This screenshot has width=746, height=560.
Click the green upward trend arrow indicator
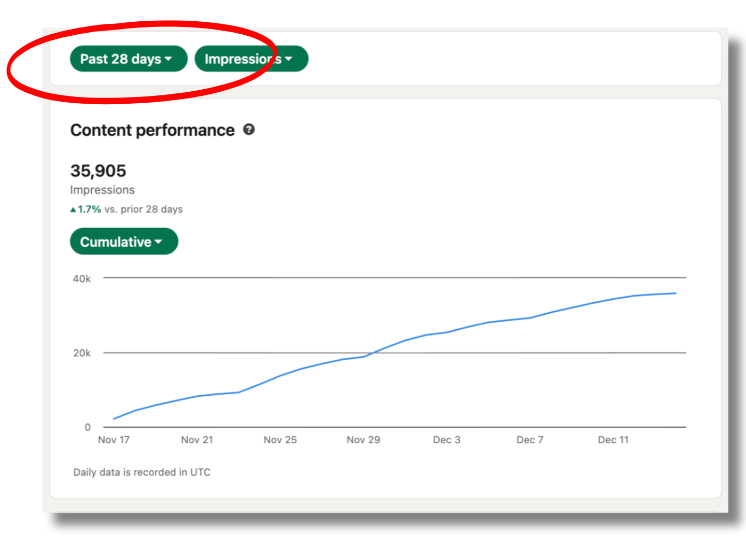(x=74, y=208)
